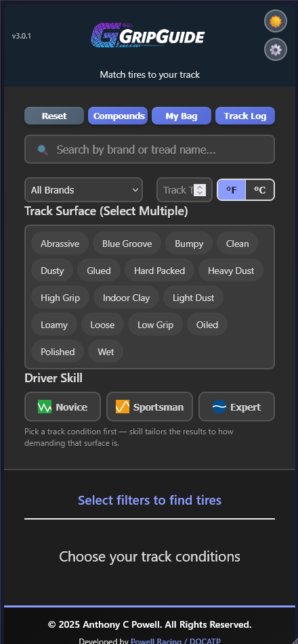Toggle the Low Grip surface chip

(x=155, y=325)
